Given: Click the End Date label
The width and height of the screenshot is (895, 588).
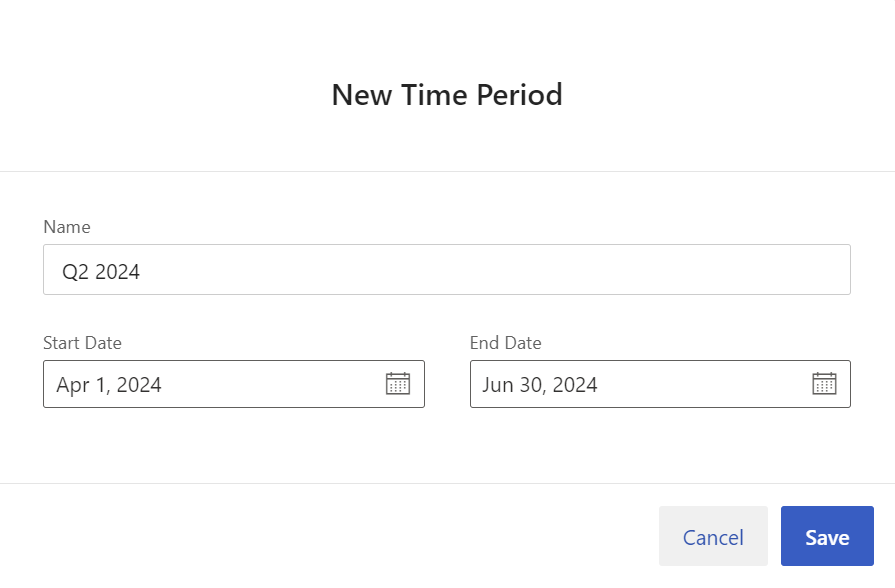Looking at the screenshot, I should 506,343.
